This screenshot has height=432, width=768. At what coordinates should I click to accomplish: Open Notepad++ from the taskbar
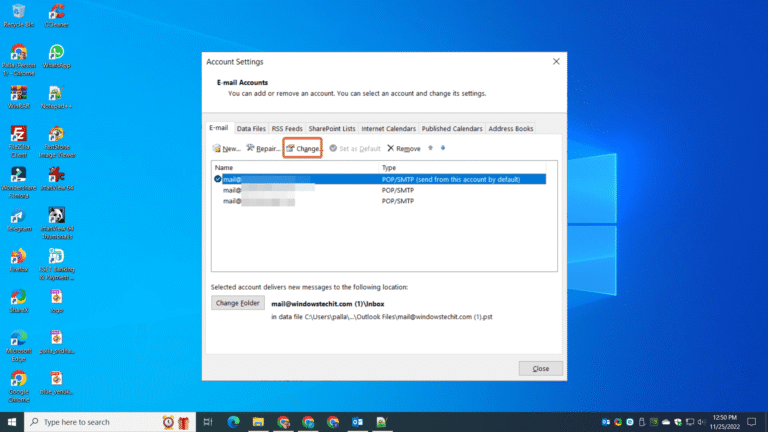pos(382,422)
